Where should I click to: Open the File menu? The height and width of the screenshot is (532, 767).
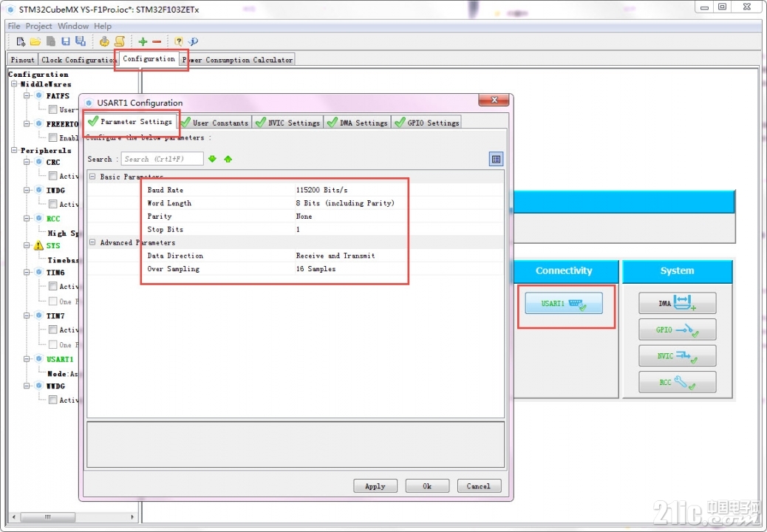coord(14,26)
